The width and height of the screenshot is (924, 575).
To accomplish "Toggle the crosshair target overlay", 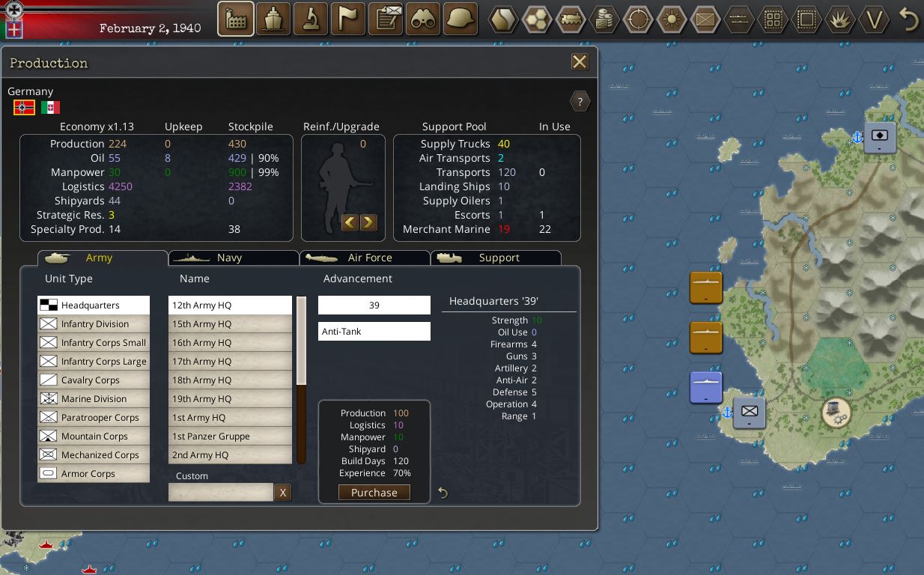I will (x=639, y=19).
